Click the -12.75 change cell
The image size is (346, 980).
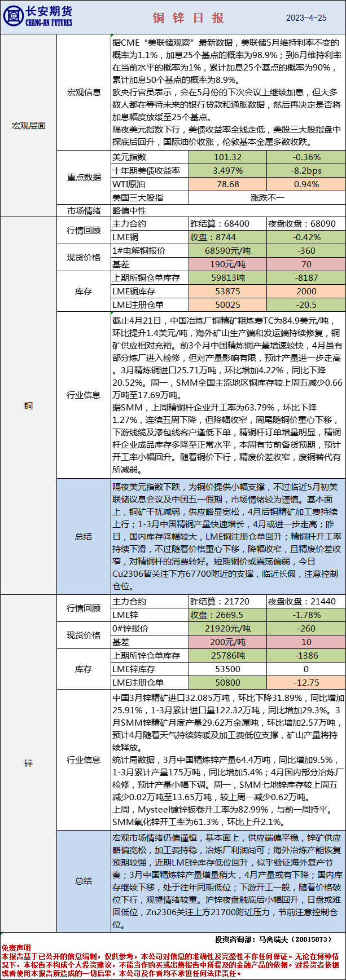click(306, 682)
